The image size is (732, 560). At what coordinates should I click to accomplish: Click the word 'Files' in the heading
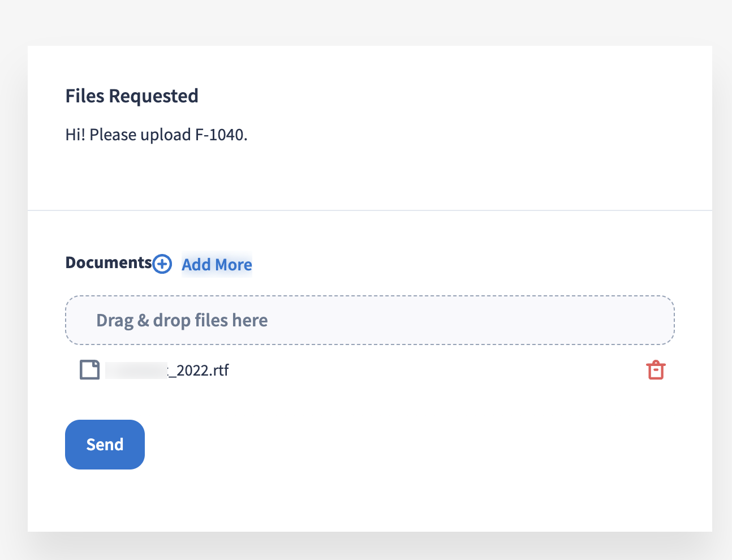click(x=85, y=96)
